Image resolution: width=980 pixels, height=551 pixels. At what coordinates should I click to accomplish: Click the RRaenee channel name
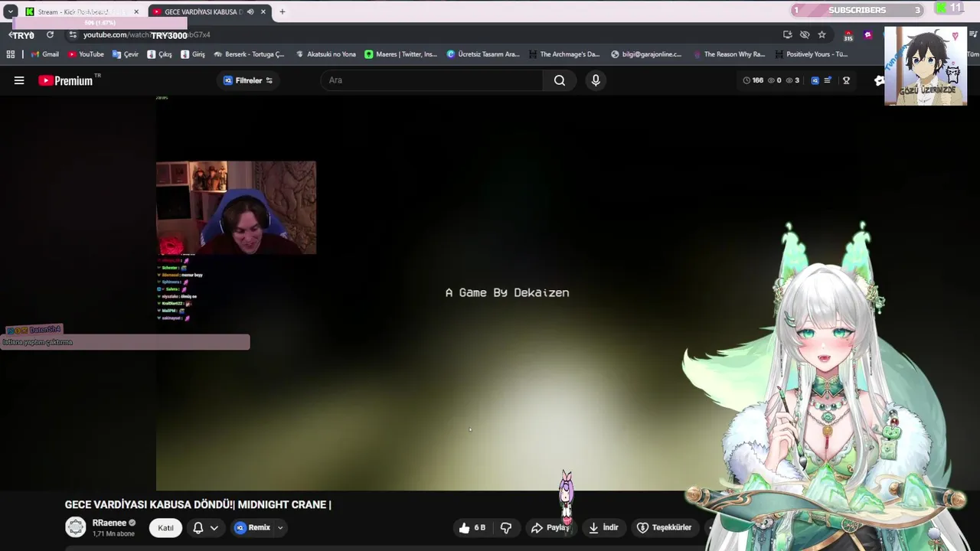click(109, 523)
